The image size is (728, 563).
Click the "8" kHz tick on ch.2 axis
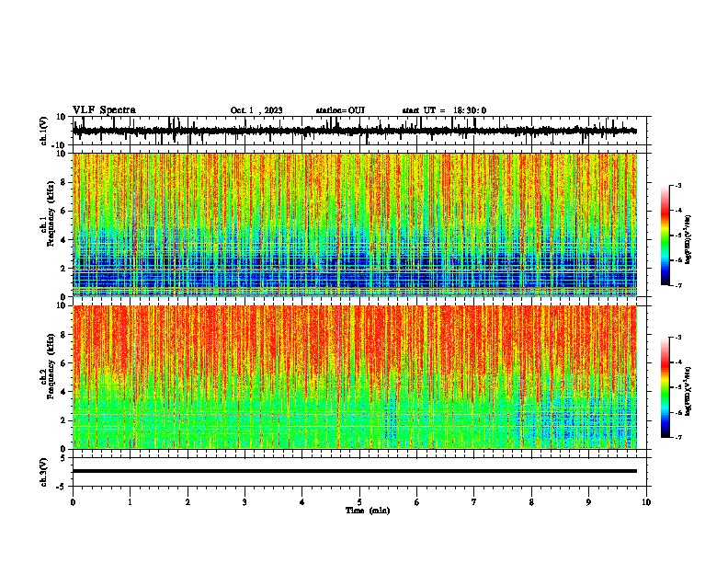tap(64, 334)
